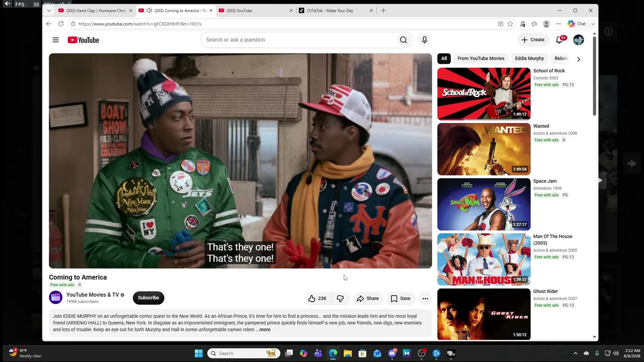Screen dimensions: 644x362
Task: Subscribe to YouTube Movies & TV
Action: [148, 298]
